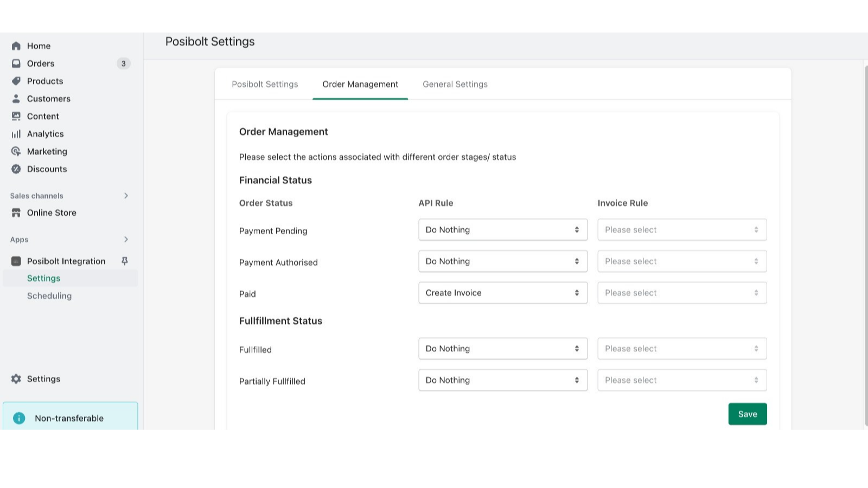The height and width of the screenshot is (488, 868).
Task: Open Customers page from sidebar
Action: tap(49, 99)
